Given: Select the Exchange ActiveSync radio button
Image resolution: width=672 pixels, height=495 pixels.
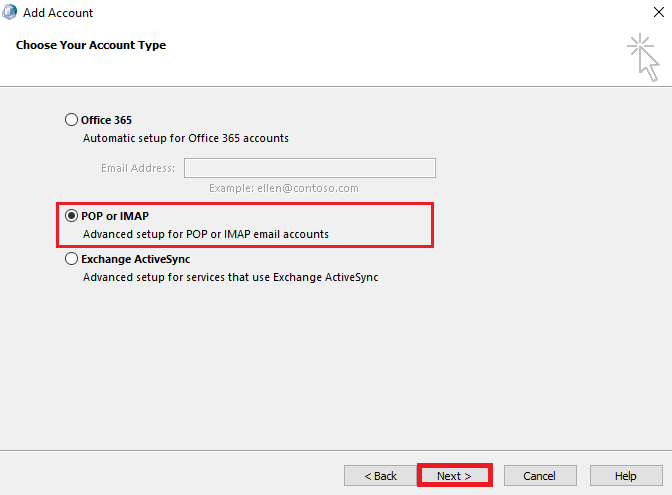Looking at the screenshot, I should 71,259.
